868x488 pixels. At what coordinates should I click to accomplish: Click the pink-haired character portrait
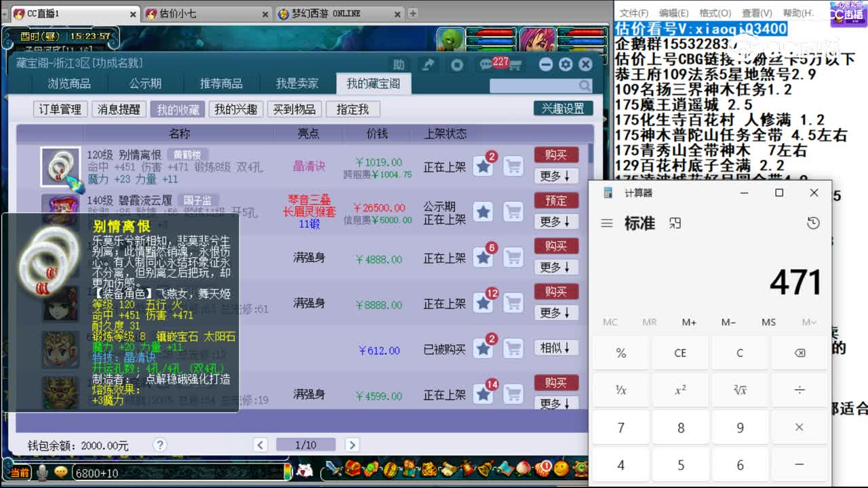click(538, 40)
